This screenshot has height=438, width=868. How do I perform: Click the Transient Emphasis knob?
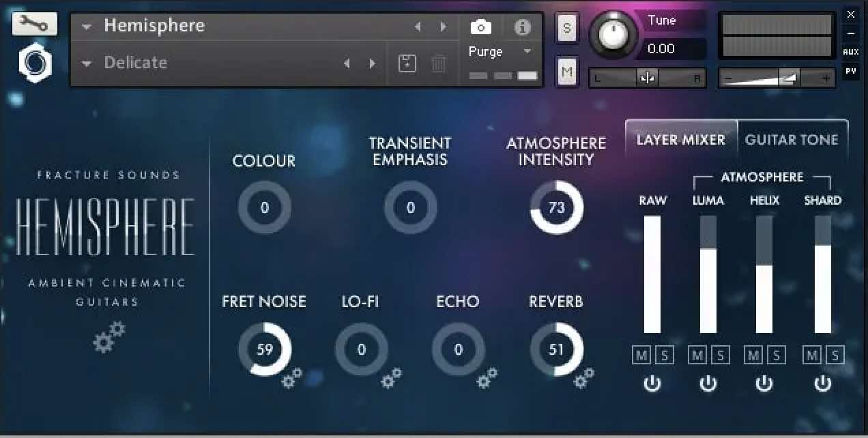(410, 207)
